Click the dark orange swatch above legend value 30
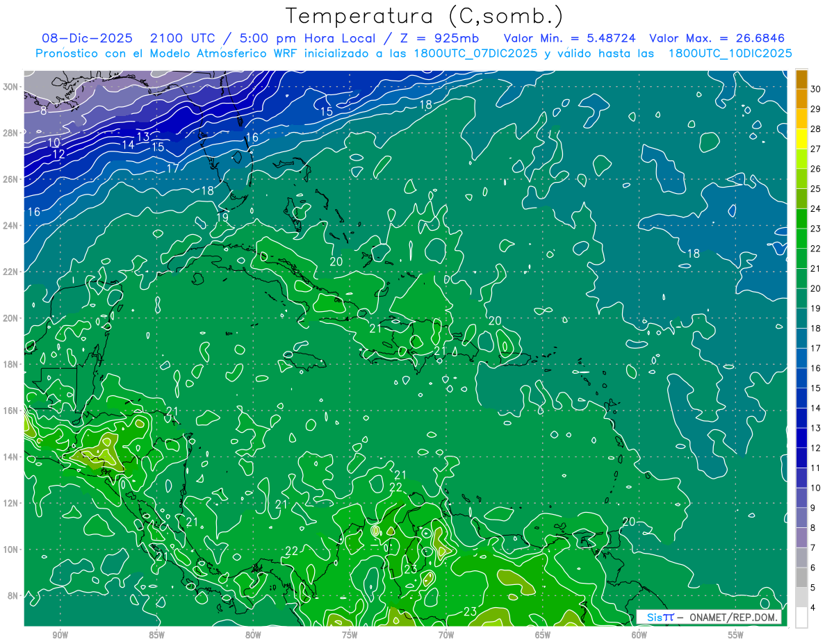This screenshot has width=834, height=644. point(802,79)
